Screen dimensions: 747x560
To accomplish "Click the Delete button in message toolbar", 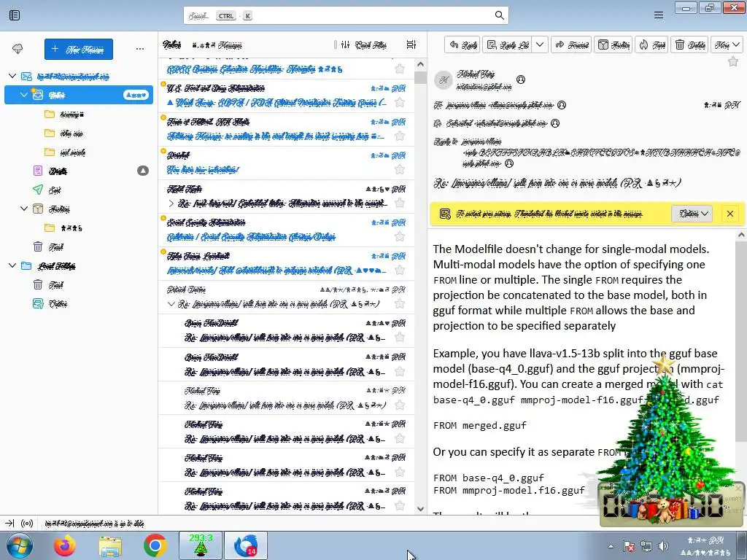I will (690, 44).
